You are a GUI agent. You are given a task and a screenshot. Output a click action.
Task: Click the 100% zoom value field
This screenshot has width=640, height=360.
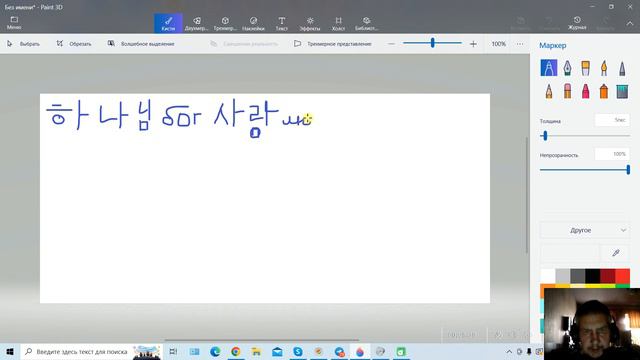498,44
